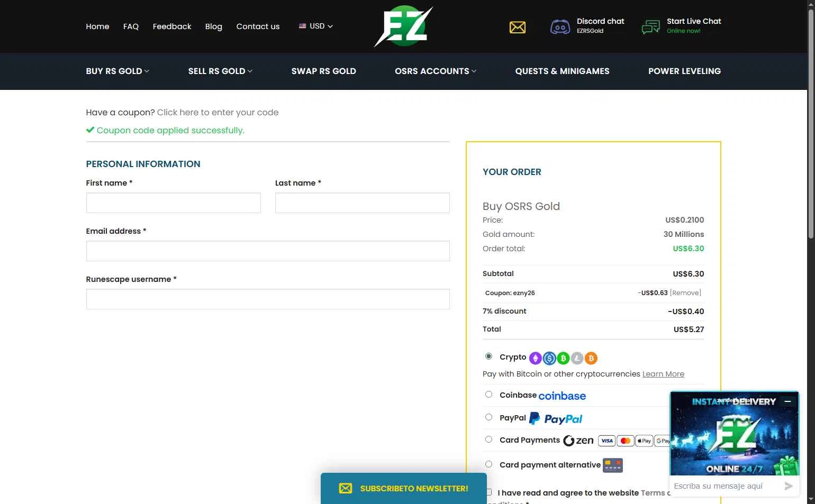Viewport: 815px width, 504px height.
Task: Click the zen payment logo
Action: point(578,441)
